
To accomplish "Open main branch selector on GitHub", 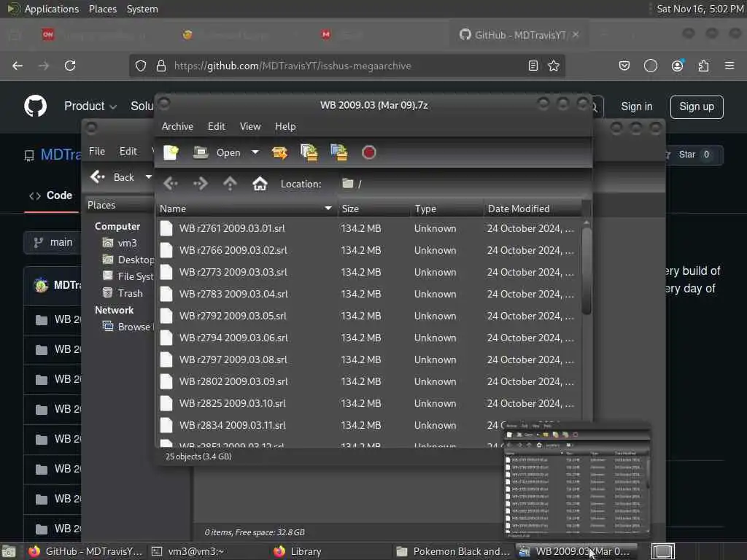I will click(53, 242).
